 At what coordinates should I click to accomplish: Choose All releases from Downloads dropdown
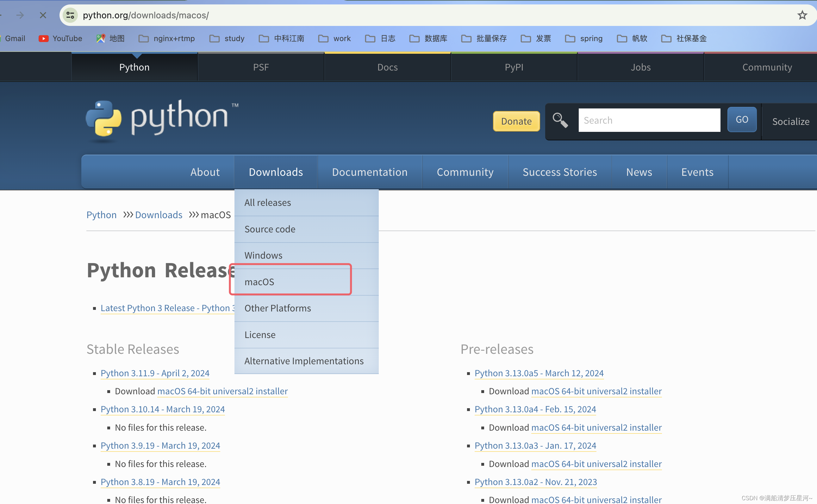coord(306,203)
